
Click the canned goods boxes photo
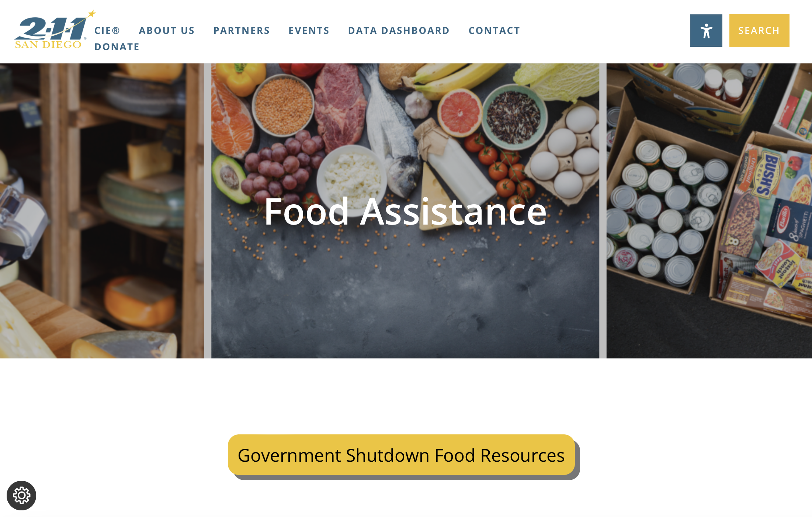coord(709,211)
